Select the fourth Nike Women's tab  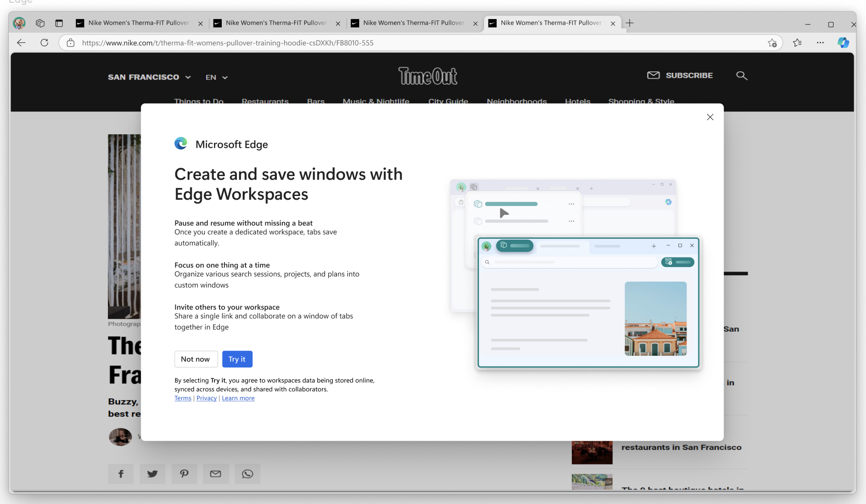point(552,23)
